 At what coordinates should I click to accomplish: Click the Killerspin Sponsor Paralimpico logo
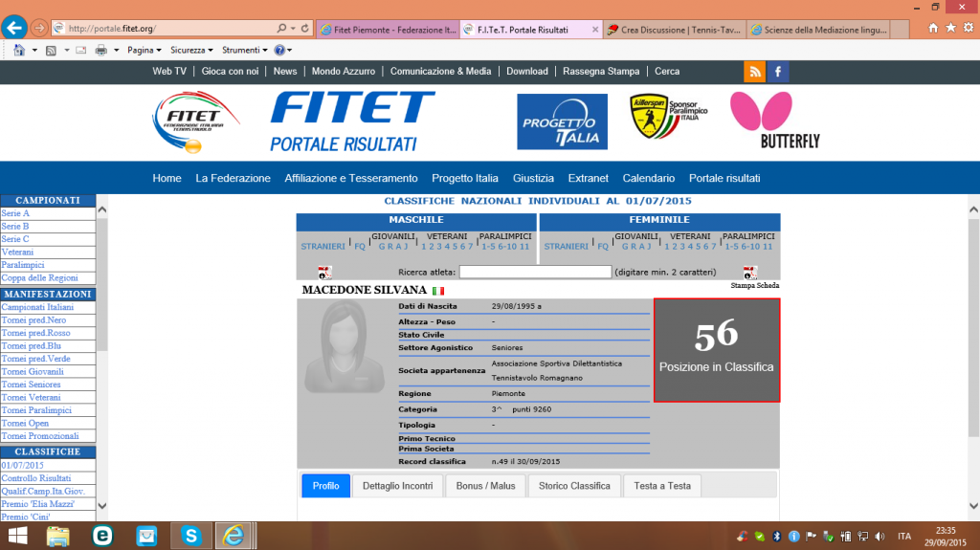668,117
